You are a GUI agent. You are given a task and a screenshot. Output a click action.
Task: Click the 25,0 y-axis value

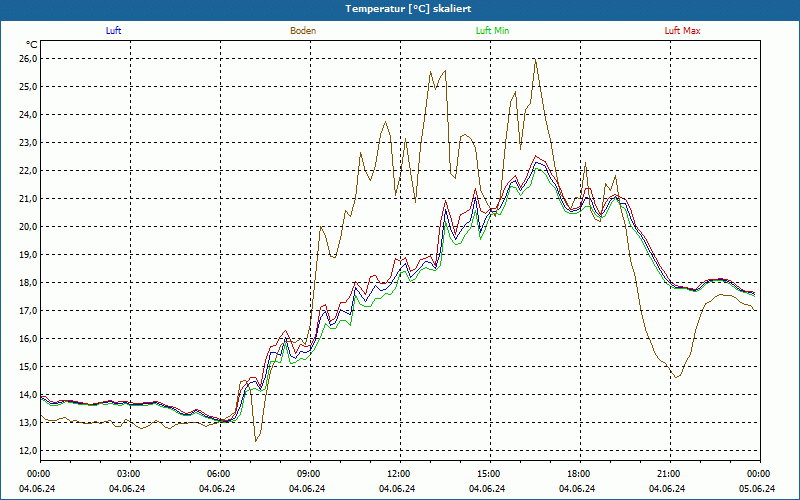tap(29, 87)
